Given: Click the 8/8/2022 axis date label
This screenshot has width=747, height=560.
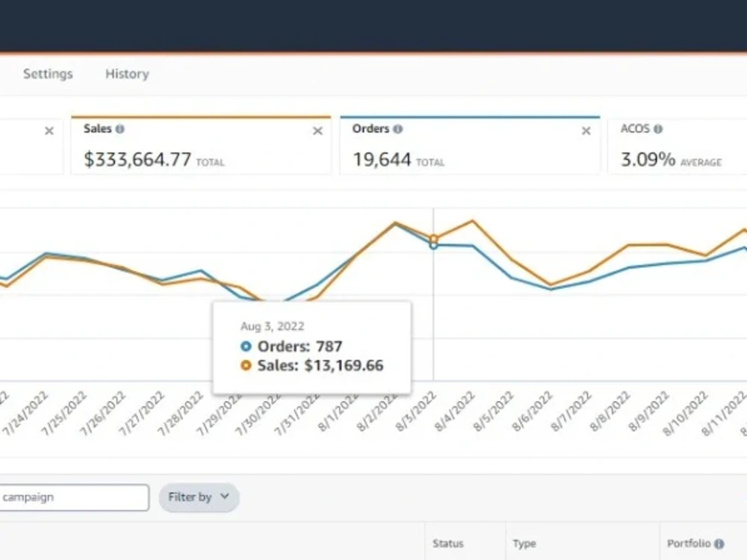Looking at the screenshot, I should (610, 411).
